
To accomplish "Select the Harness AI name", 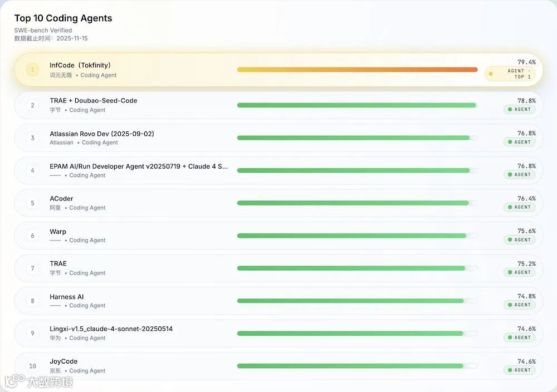I will coord(67,297).
